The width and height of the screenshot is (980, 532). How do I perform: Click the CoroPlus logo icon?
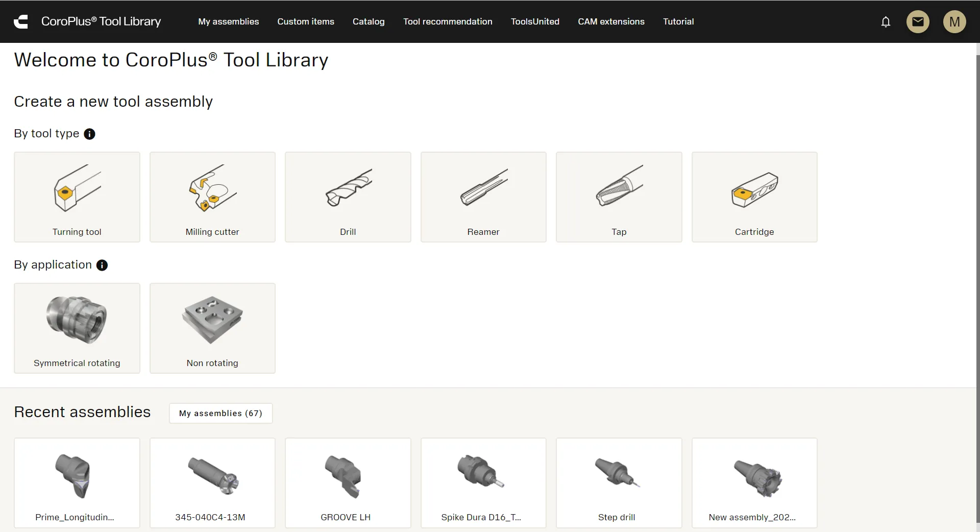click(21, 21)
